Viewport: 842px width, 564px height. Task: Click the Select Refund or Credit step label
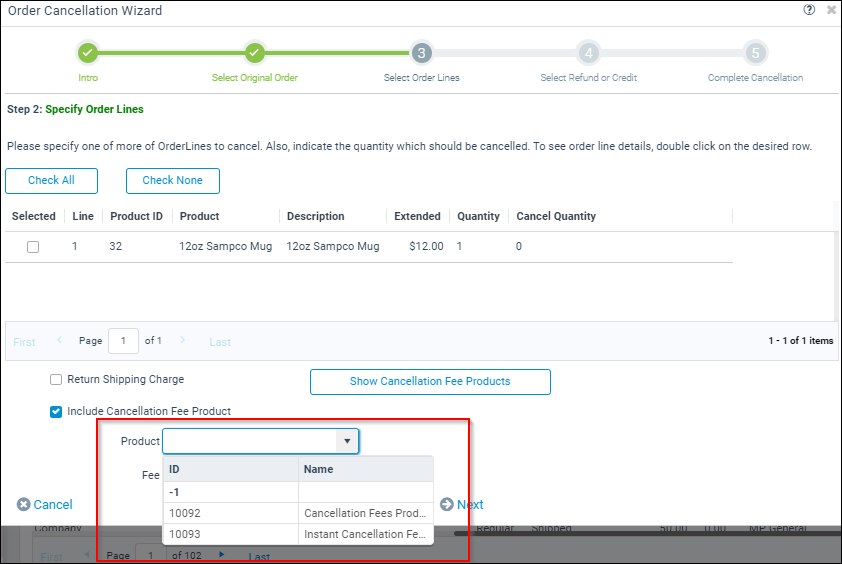(x=589, y=77)
